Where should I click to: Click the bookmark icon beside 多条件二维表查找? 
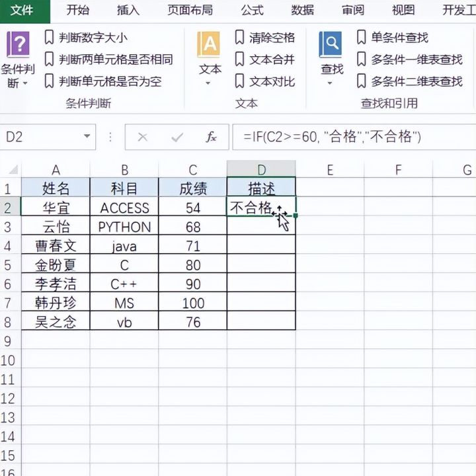(361, 81)
